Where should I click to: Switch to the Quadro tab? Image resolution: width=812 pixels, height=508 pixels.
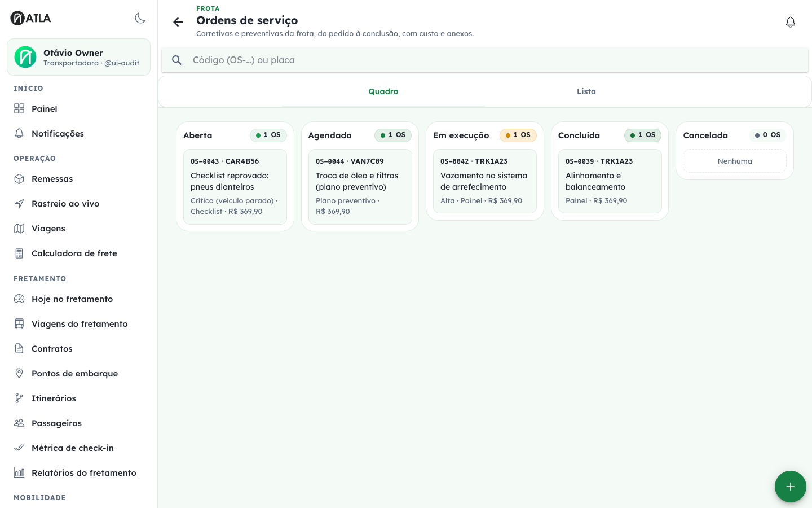click(x=383, y=91)
